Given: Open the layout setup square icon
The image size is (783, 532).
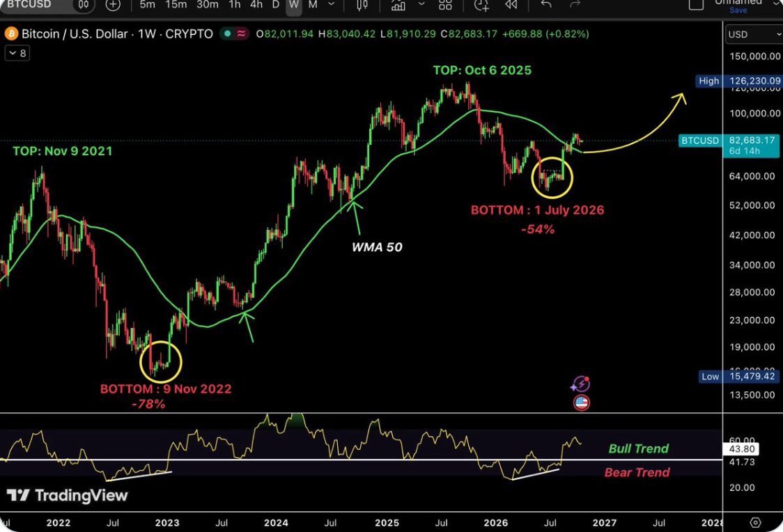Looking at the screenshot, I should point(696,4).
